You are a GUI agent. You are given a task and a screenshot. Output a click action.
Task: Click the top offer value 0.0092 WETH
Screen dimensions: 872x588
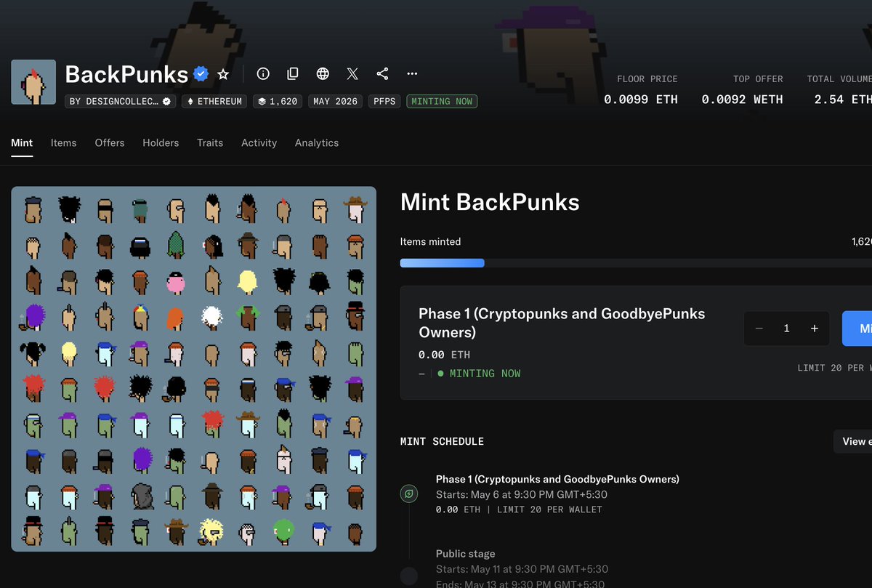coord(743,99)
